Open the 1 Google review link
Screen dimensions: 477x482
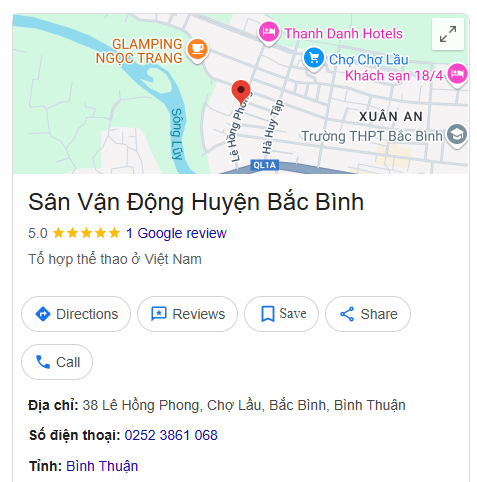(176, 233)
